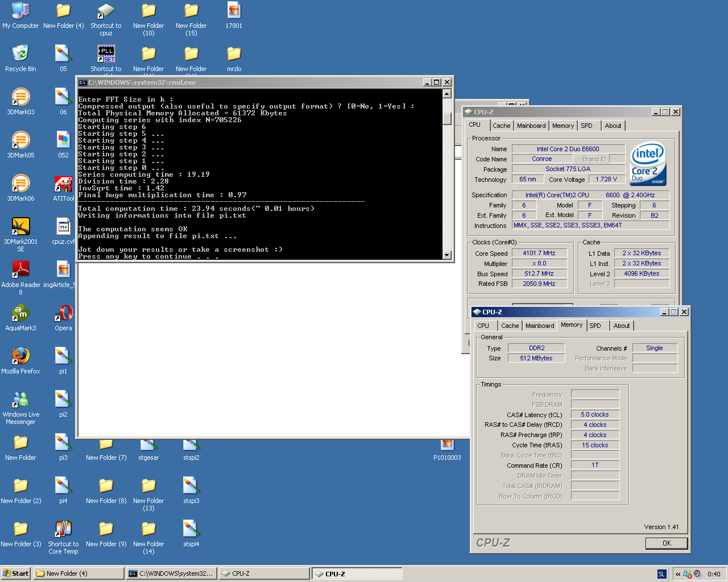Open the stspi3 file icon
The image size is (728, 582).
191,490
